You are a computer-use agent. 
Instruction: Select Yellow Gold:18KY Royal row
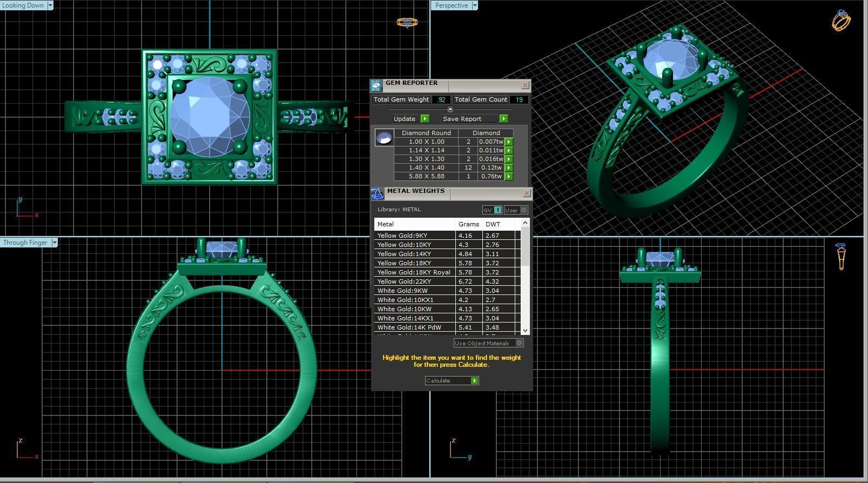[447, 272]
